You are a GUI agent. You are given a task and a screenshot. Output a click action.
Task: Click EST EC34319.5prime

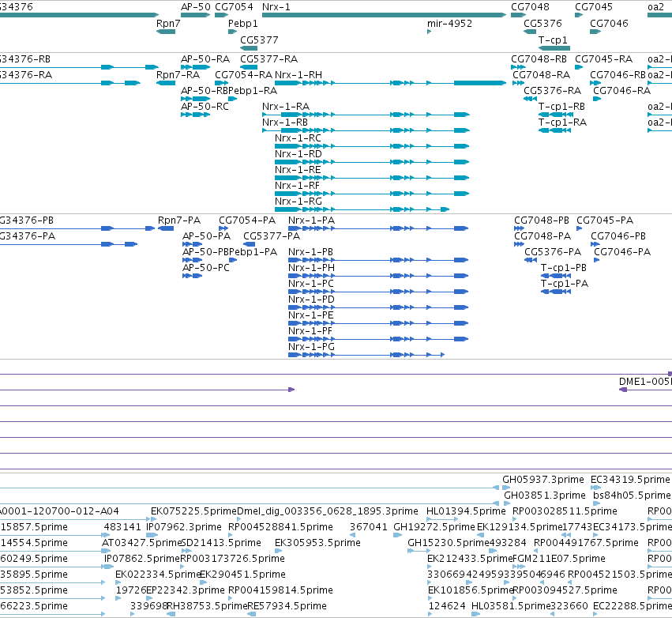point(630,480)
